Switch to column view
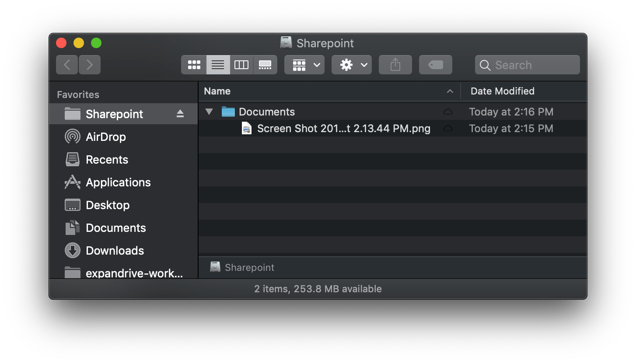The width and height of the screenshot is (636, 364). (241, 65)
